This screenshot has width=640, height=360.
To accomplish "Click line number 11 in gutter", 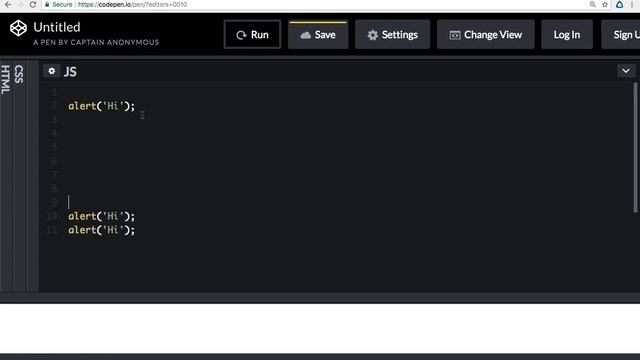I will pyautogui.click(x=51, y=230).
